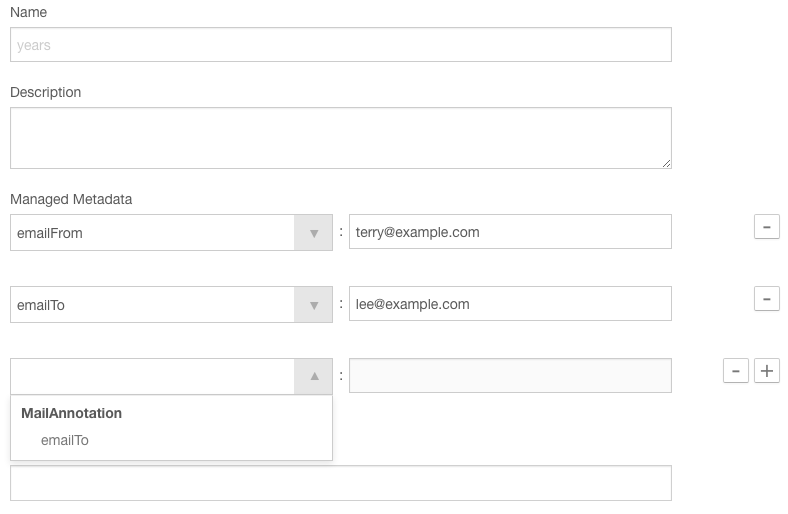Edit the lee@example.com value field

click(510, 303)
